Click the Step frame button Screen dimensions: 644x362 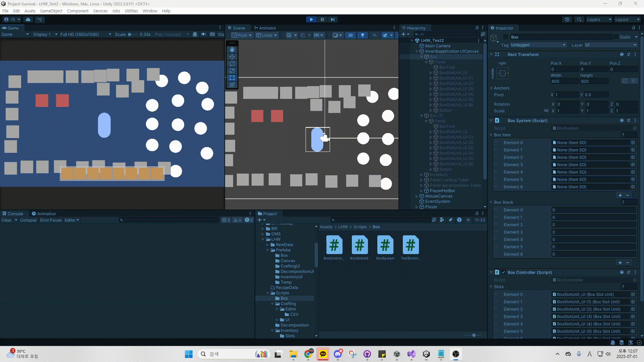point(332,19)
